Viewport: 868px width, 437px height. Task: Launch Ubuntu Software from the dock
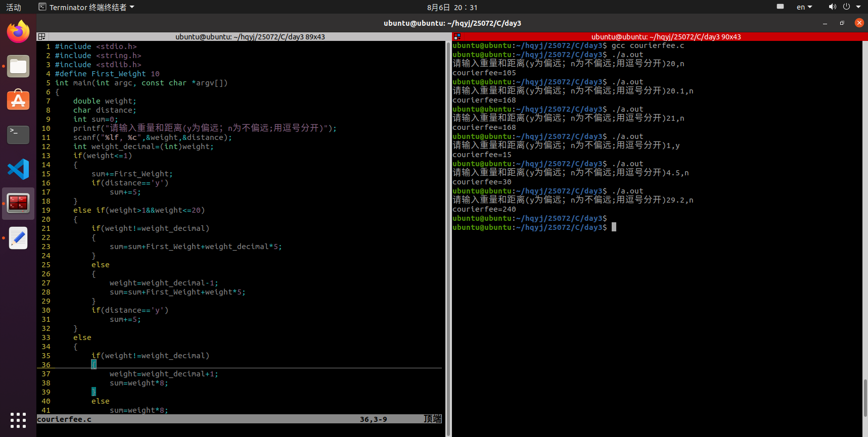pyautogui.click(x=18, y=101)
